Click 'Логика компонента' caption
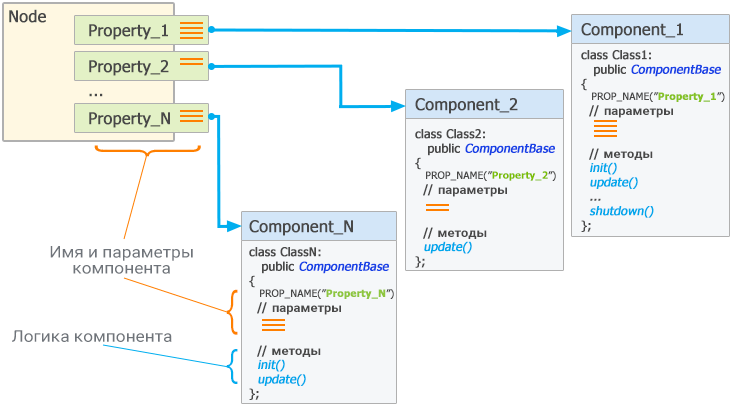 click(92, 336)
